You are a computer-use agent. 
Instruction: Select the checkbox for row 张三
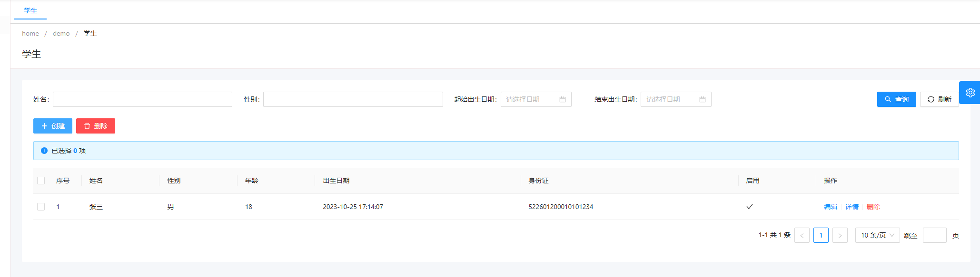(x=41, y=207)
